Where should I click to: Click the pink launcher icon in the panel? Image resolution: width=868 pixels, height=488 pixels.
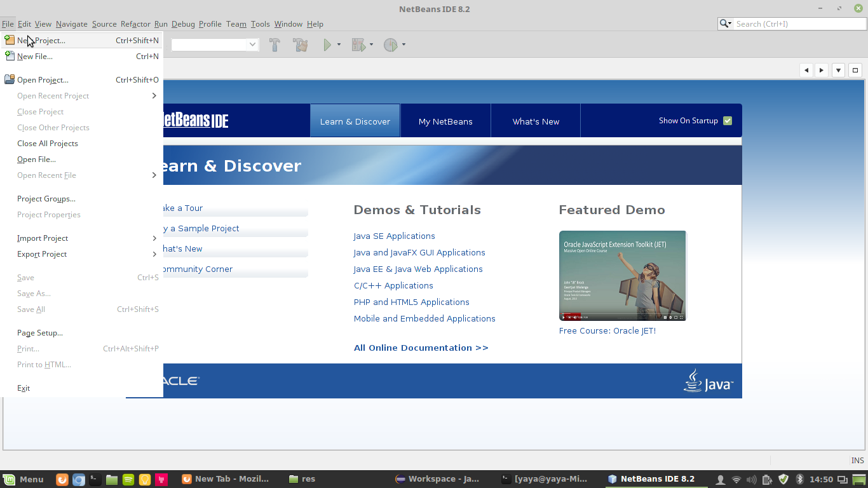click(161, 480)
